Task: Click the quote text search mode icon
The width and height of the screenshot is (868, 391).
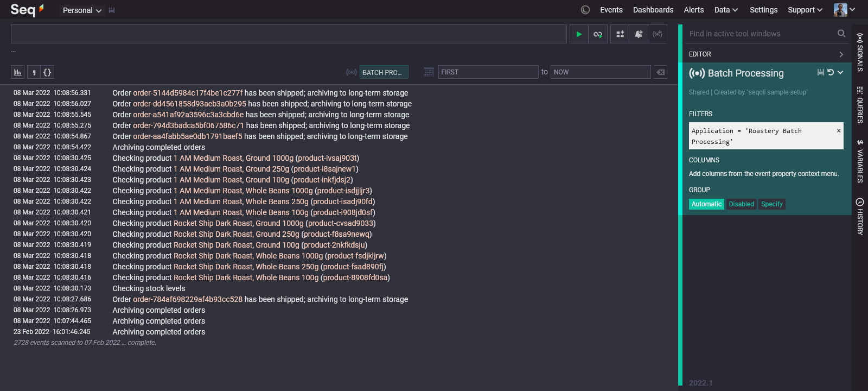Action: 34,72
